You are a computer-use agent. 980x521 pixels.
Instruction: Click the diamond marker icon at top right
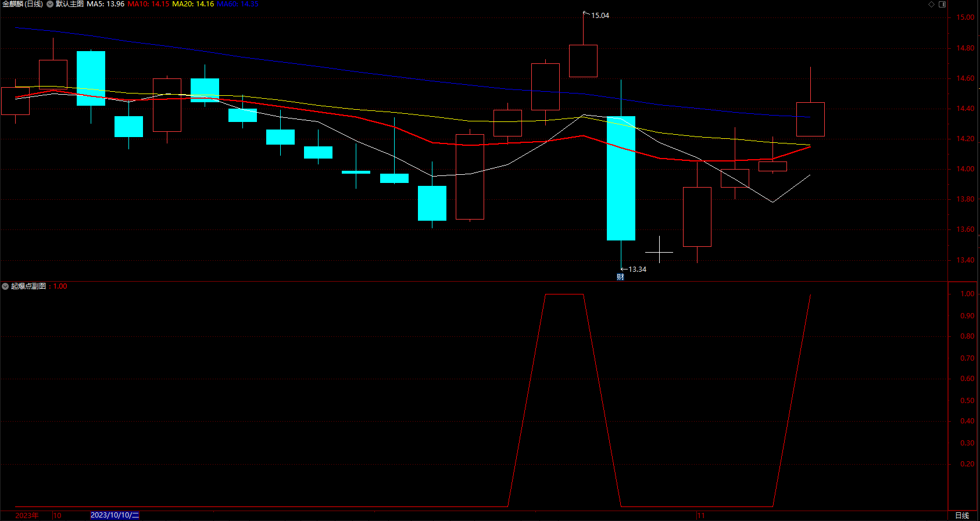tap(931, 4)
